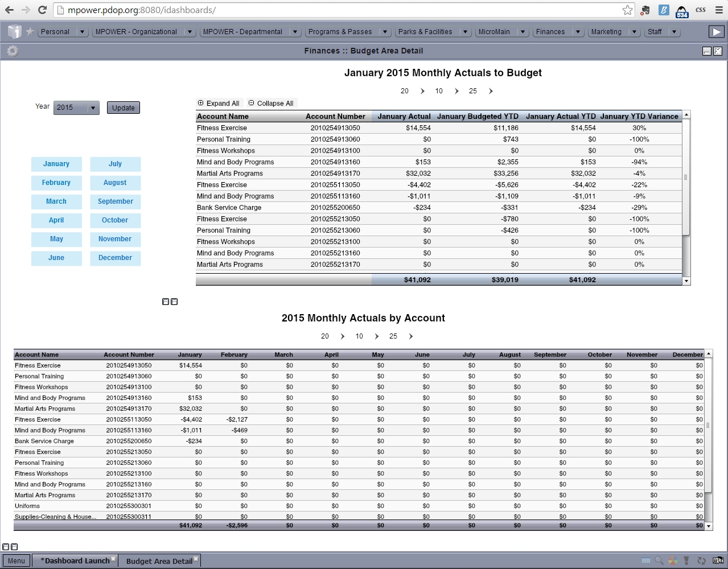
Task: Open Staff dropdown arrow
Action: (x=674, y=32)
